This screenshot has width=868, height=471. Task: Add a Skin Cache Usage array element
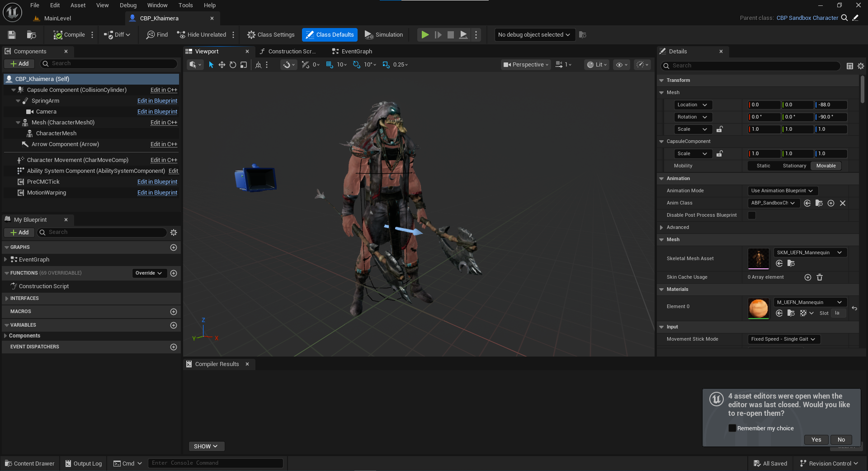pos(808,277)
